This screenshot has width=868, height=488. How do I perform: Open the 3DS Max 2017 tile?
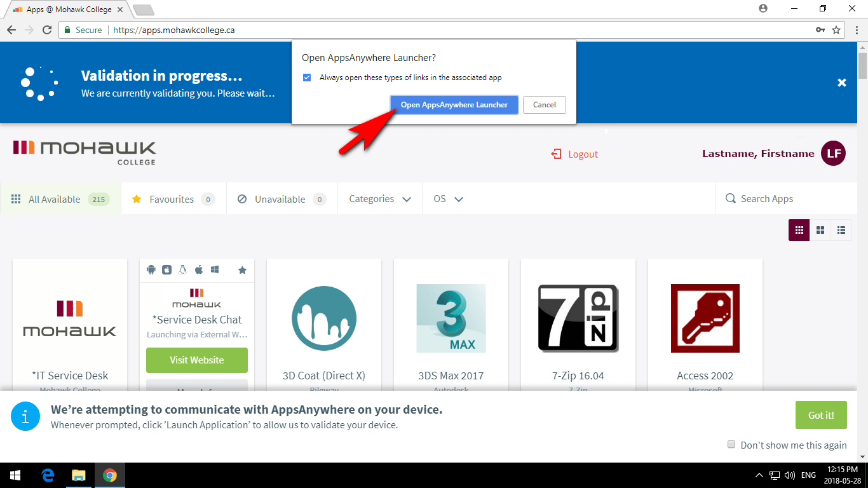pos(451,324)
